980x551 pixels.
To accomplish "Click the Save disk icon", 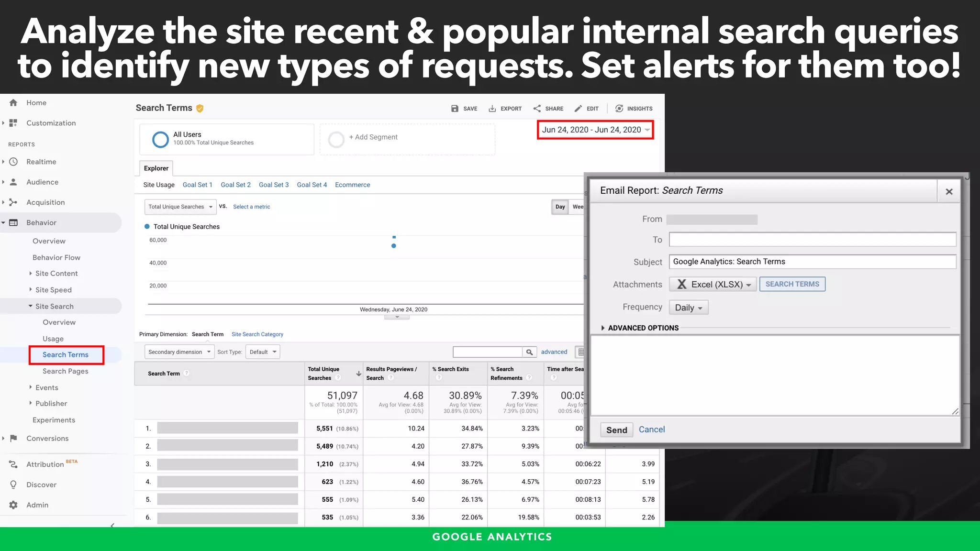I will [455, 109].
